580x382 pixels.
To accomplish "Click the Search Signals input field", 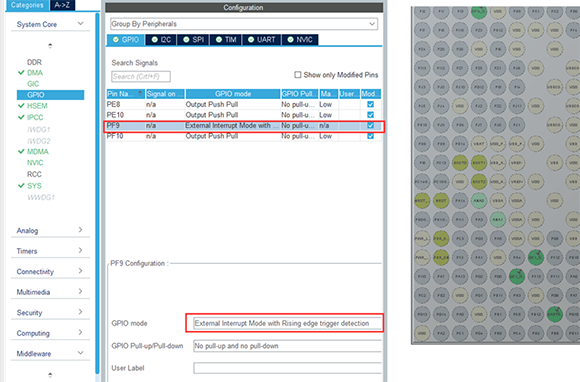I will click(141, 77).
